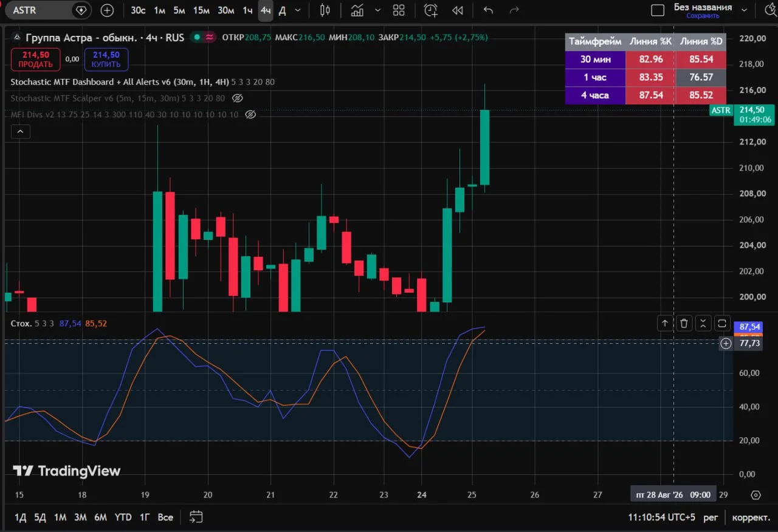The image size is (778, 532).
Task: Switch to the 15м timeframe
Action: pos(201,10)
